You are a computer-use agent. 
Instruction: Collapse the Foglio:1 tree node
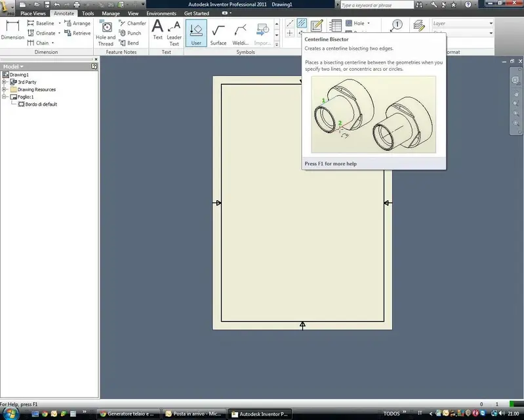5,96
